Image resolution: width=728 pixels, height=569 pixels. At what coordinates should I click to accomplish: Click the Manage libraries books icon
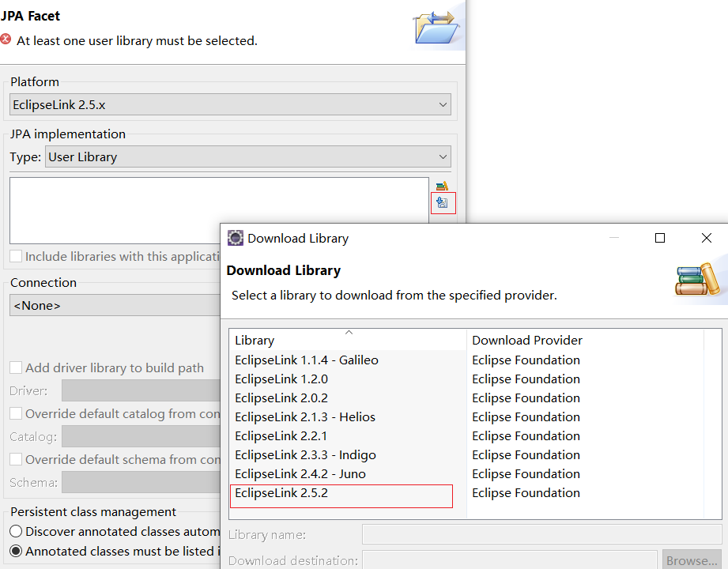click(442, 186)
